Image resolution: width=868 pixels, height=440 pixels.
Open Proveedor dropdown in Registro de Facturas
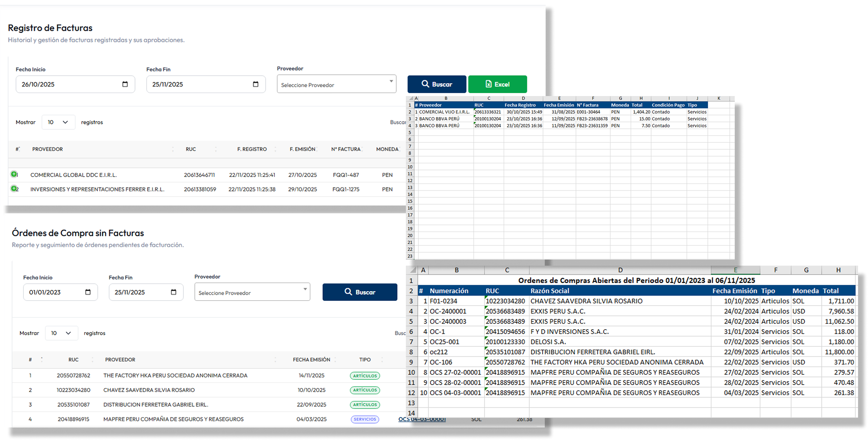pos(336,84)
